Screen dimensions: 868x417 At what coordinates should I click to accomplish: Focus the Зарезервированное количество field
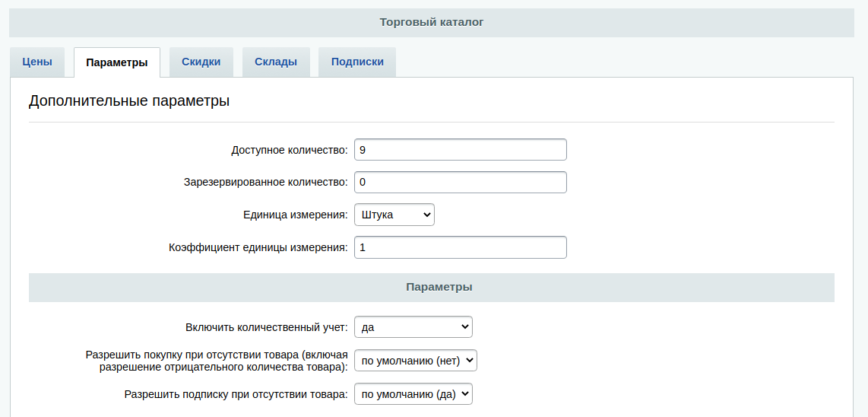(x=460, y=182)
